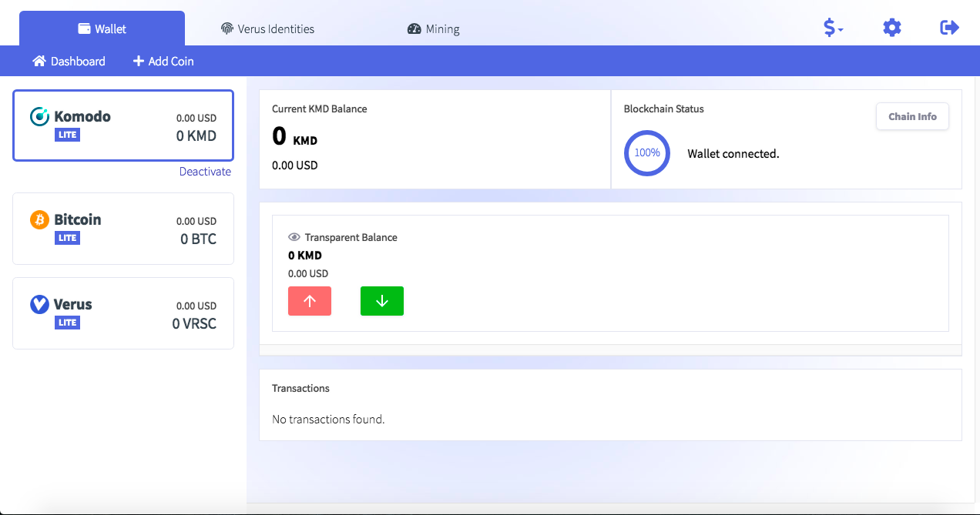Open settings via the gear icon

(x=892, y=28)
